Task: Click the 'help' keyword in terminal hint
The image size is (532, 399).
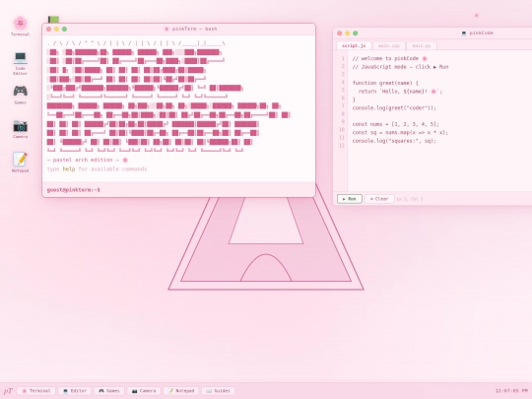Action: tap(69, 169)
